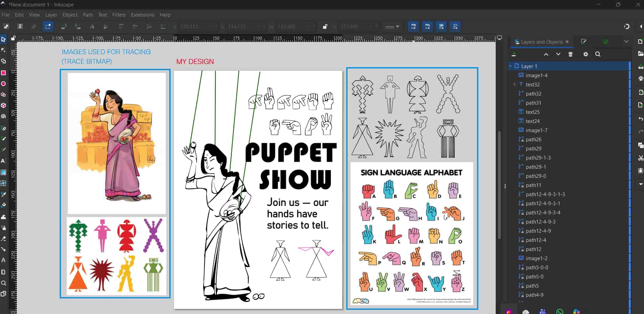Select the Calligraphy tool
This screenshot has height=314, width=644.
click(x=3, y=150)
